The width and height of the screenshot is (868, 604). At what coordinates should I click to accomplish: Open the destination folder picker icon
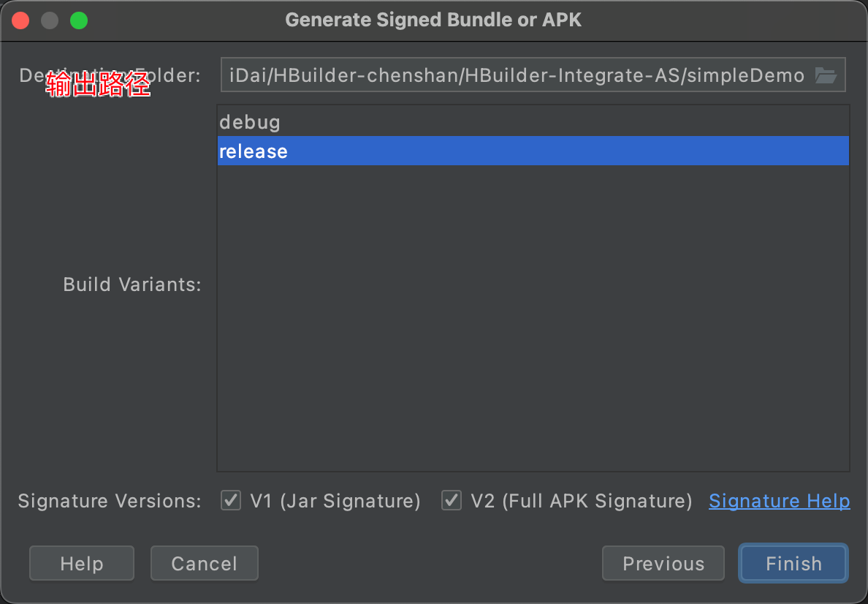tap(828, 74)
